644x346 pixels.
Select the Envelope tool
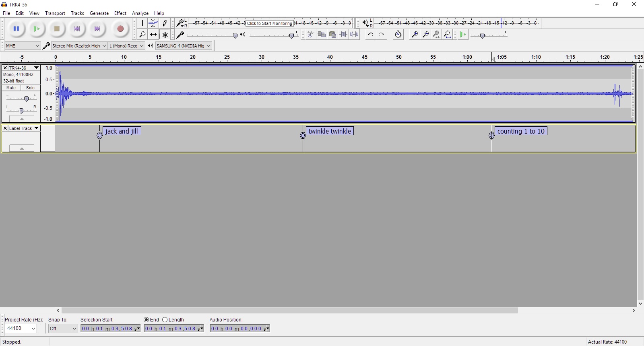pos(153,23)
